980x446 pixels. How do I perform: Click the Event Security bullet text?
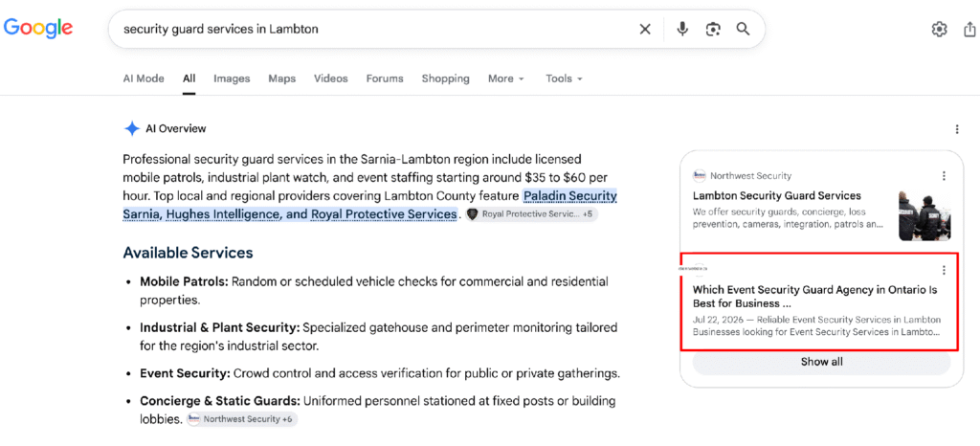click(x=379, y=373)
